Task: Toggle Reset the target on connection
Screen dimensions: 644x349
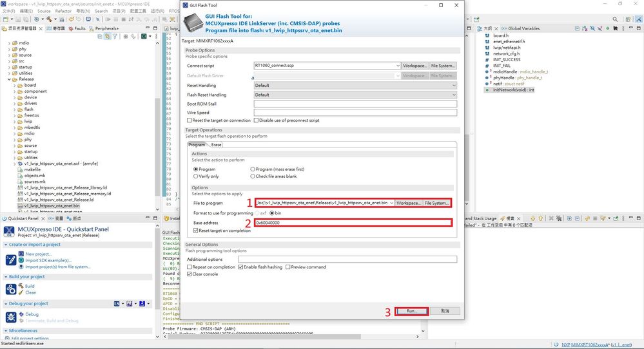Action: point(190,120)
